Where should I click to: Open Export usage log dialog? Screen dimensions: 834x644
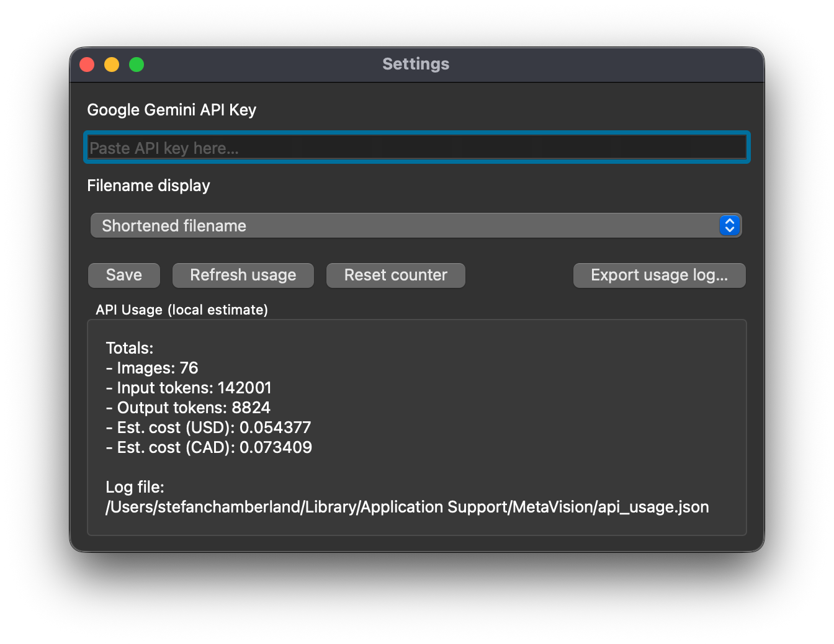(659, 275)
